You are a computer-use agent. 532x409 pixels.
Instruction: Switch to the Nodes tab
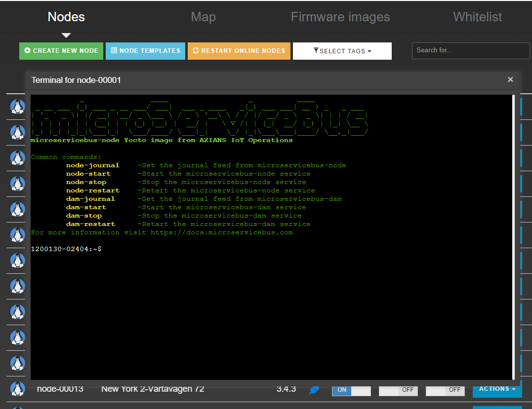coord(66,17)
